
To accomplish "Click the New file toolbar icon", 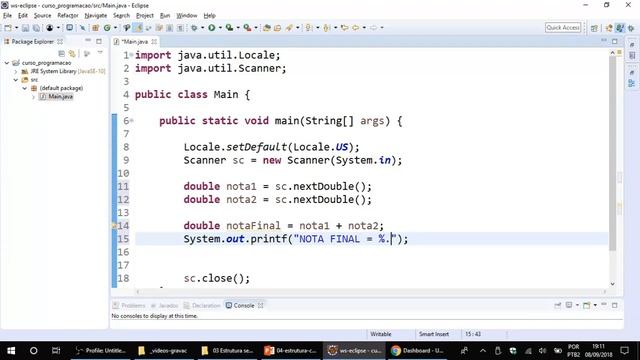I will click(8, 28).
